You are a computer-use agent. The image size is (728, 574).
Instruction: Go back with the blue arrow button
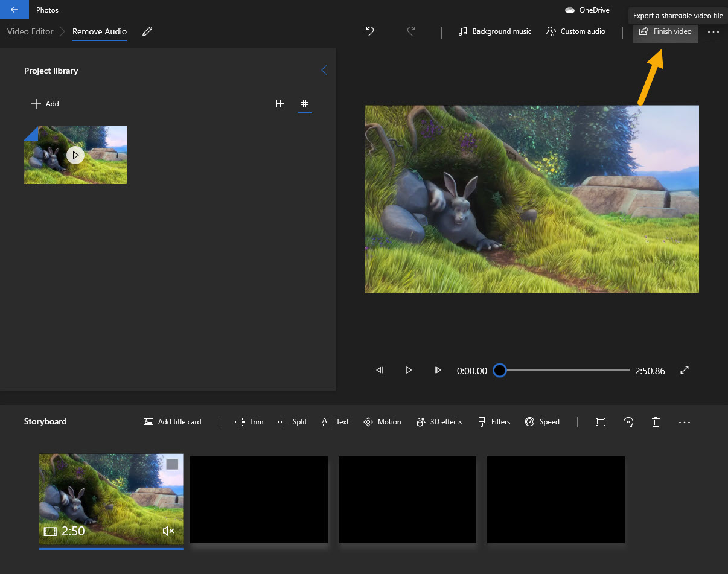coord(14,10)
